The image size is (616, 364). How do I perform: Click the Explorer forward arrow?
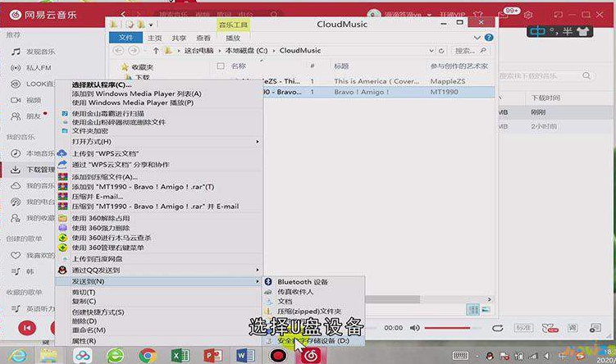pyautogui.click(x=134, y=50)
